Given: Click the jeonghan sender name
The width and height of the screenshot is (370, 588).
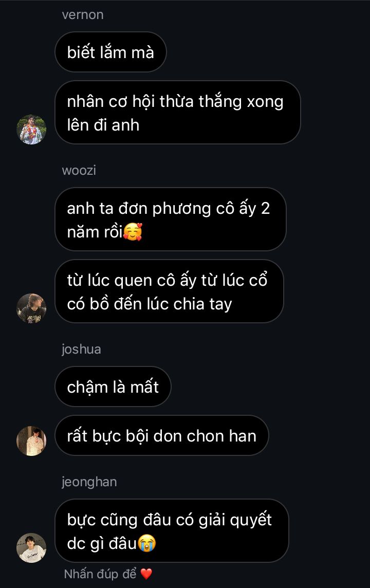Looking at the screenshot, I should click(x=89, y=482).
